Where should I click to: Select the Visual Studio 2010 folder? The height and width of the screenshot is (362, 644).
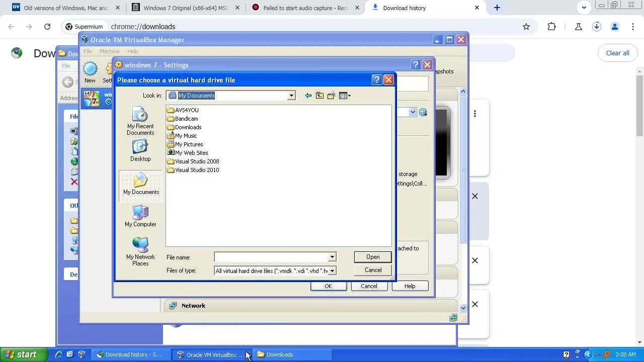tap(193, 170)
